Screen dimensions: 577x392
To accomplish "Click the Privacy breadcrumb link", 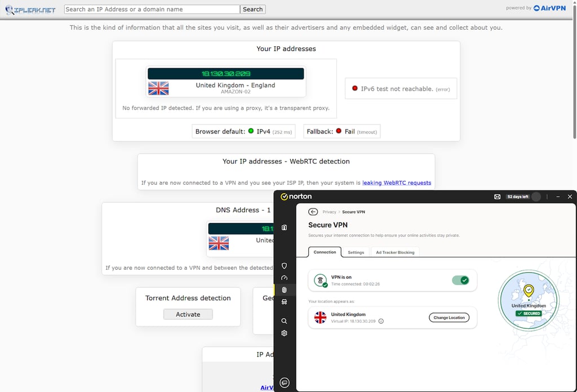I will (329, 212).
